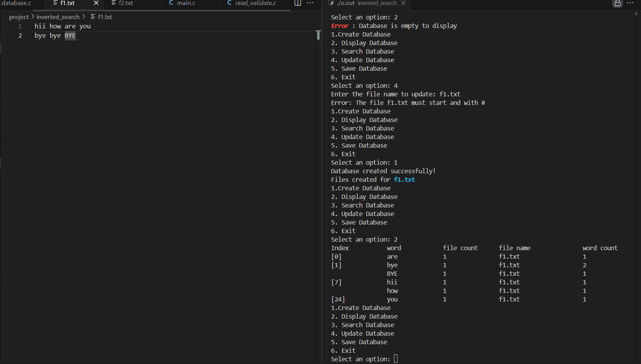This screenshot has height=364, width=641.
Task: Close the f1.txt editor tab
Action: click(x=96, y=3)
